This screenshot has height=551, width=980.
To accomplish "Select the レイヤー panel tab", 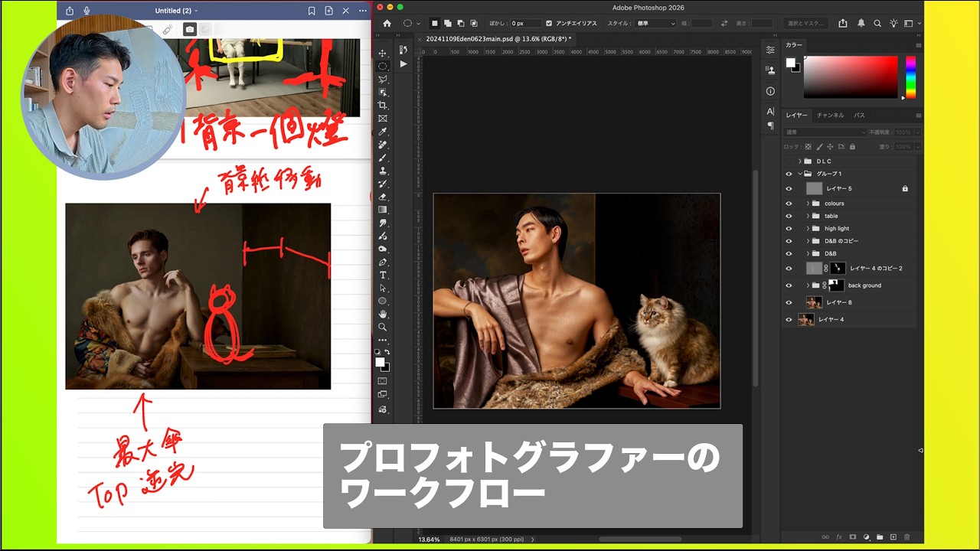I will pyautogui.click(x=796, y=115).
